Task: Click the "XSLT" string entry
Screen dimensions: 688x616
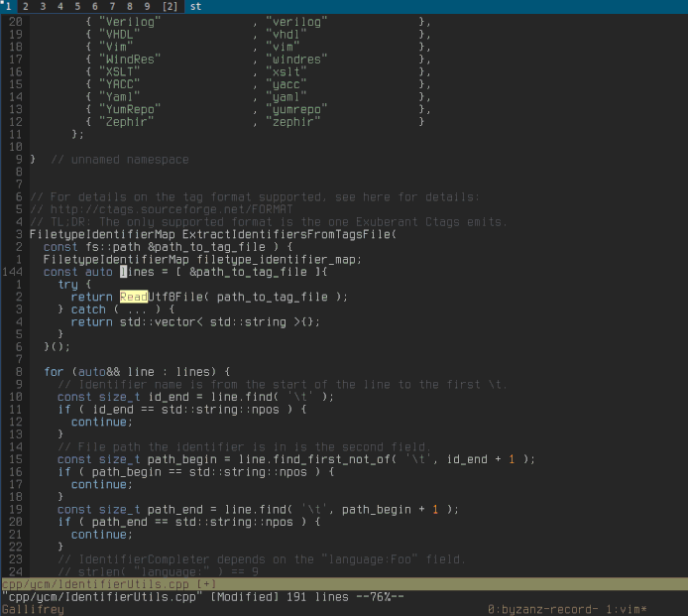Action: 119,71
